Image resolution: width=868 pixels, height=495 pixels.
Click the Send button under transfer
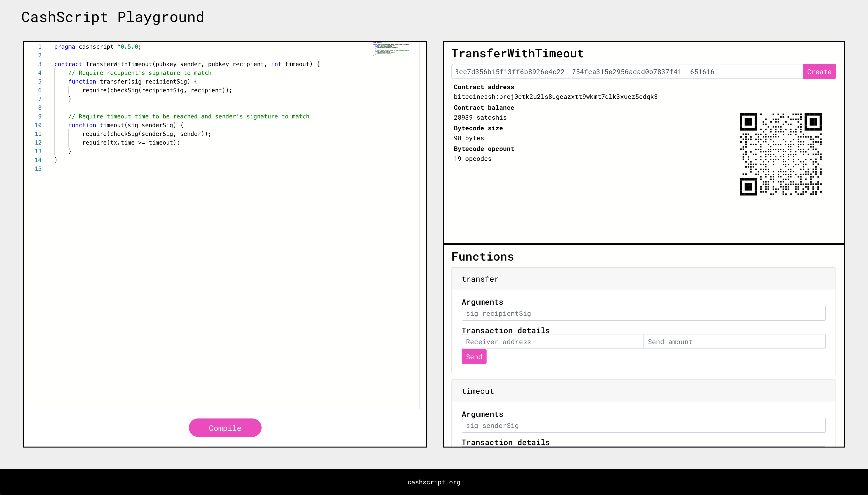(474, 357)
